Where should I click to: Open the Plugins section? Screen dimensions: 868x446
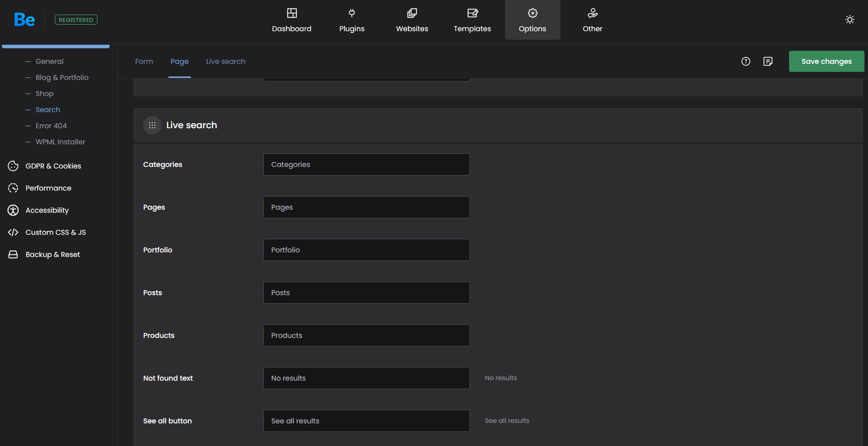(x=352, y=20)
